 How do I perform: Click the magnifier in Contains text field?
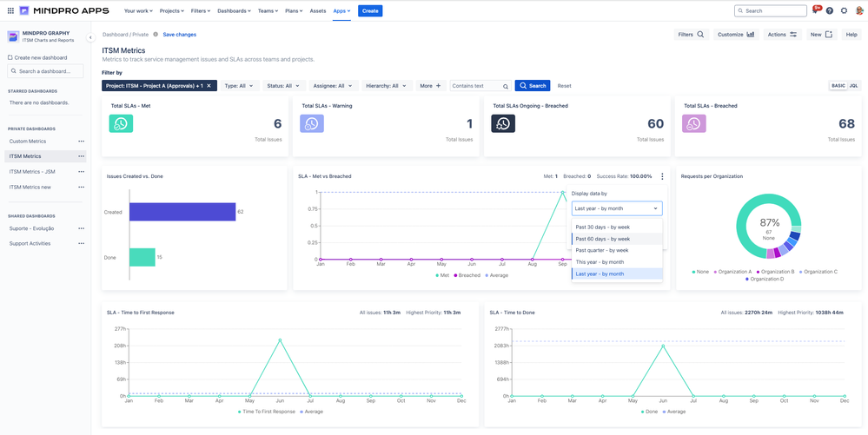(505, 86)
